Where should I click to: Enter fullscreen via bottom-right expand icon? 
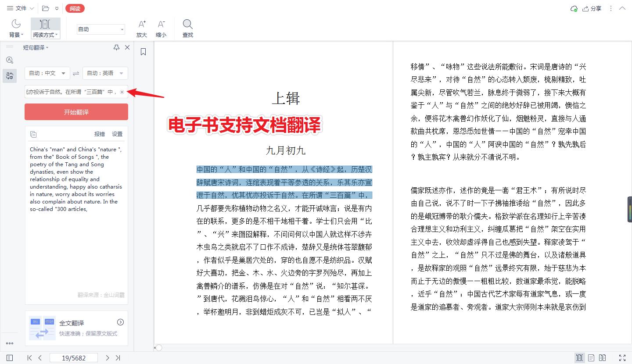coord(622,357)
